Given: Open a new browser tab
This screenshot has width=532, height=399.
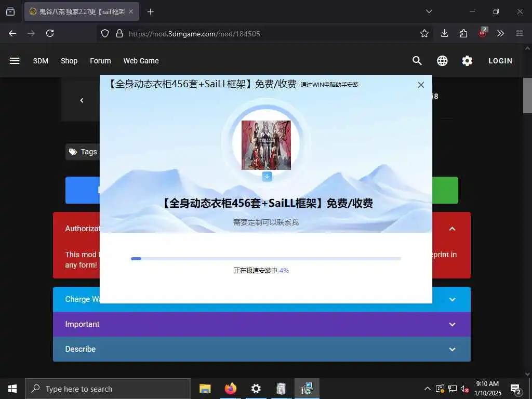Looking at the screenshot, I should (150, 12).
